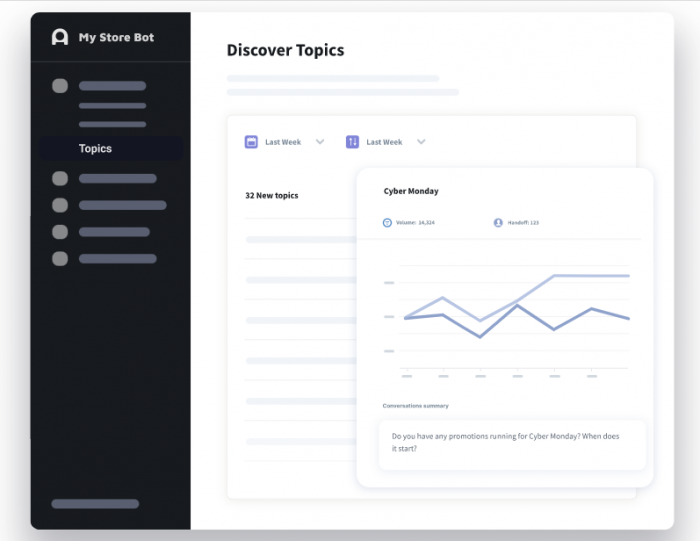Click the 'Volume: 14,324' value
The height and width of the screenshot is (541, 700).
coord(415,222)
